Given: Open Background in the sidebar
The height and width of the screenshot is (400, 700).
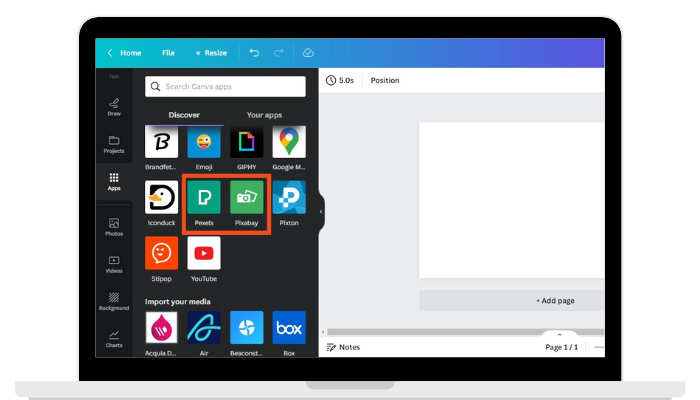Looking at the screenshot, I should coord(114,301).
